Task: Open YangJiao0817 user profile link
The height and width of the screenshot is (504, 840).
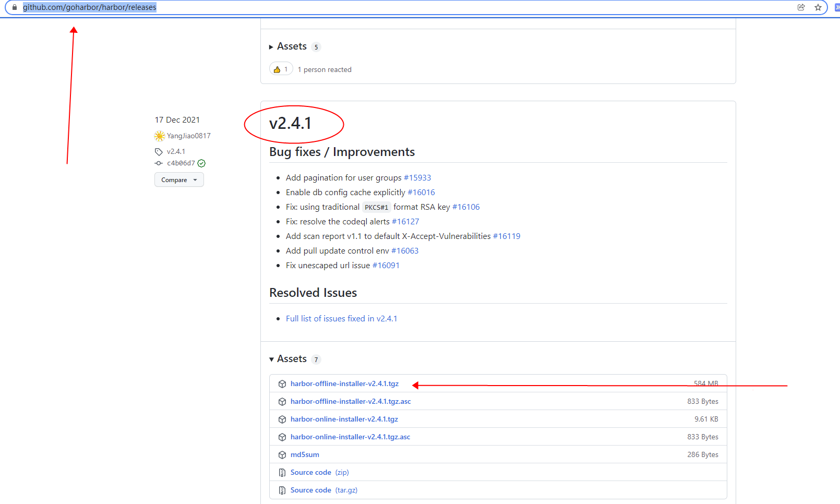Action: [189, 136]
